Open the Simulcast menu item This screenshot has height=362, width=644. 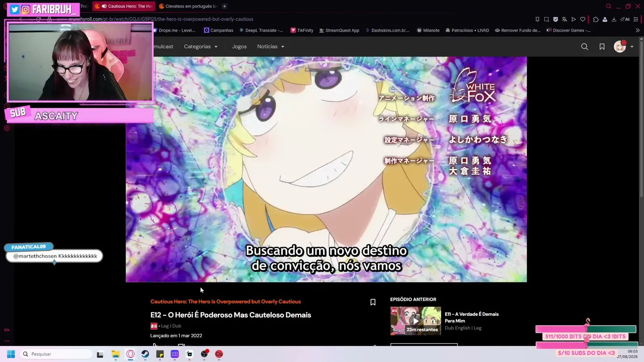[163, 47]
